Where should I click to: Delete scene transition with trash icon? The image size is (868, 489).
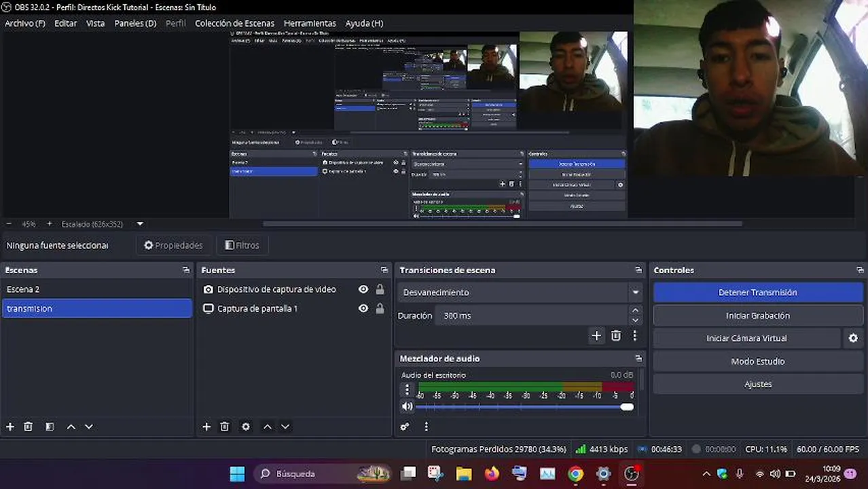(616, 336)
